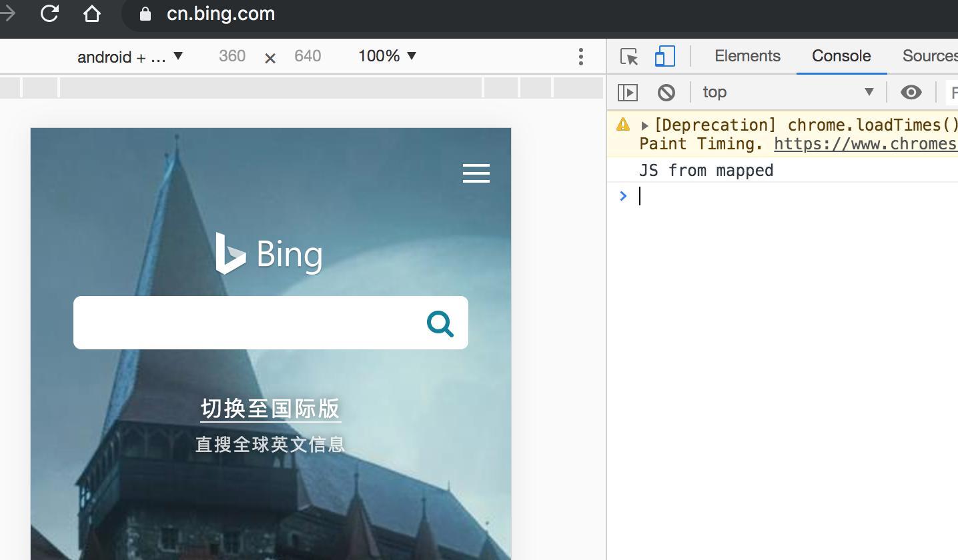The image size is (958, 560).
Task: Click the magnifier search icon on Bing
Action: (440, 323)
